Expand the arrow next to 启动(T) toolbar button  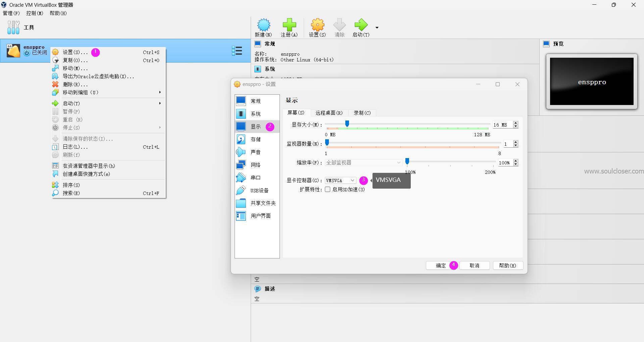pyautogui.click(x=377, y=28)
